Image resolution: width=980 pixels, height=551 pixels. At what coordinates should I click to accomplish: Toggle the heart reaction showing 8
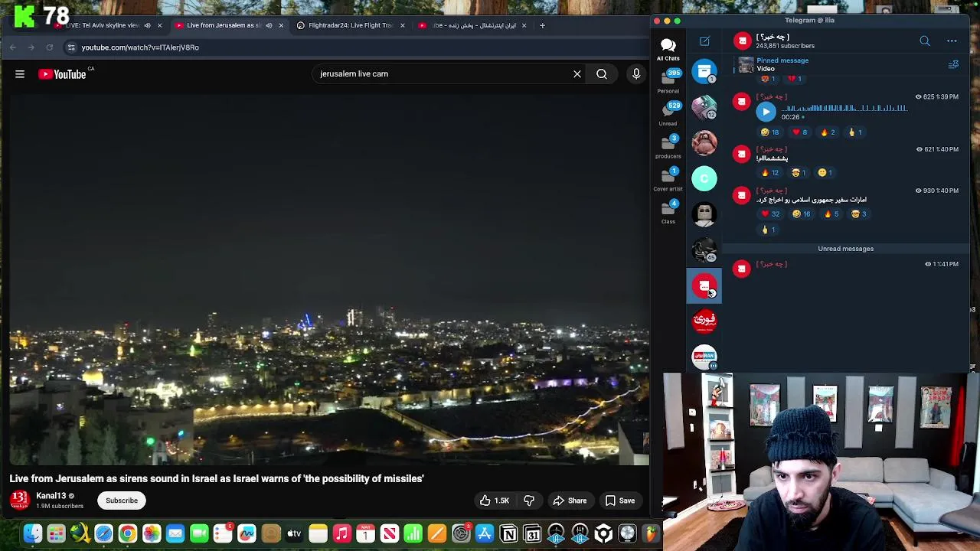(x=800, y=132)
